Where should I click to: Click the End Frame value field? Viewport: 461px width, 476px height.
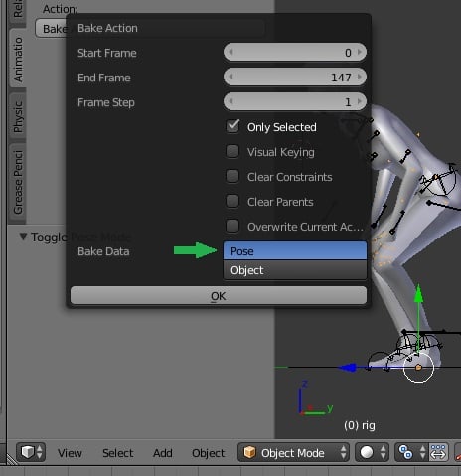pyautogui.click(x=295, y=78)
